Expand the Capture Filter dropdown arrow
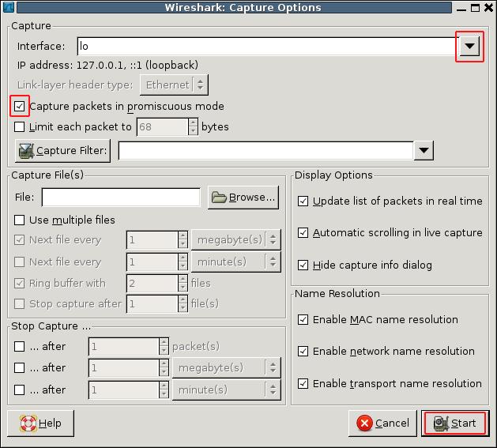 (424, 151)
